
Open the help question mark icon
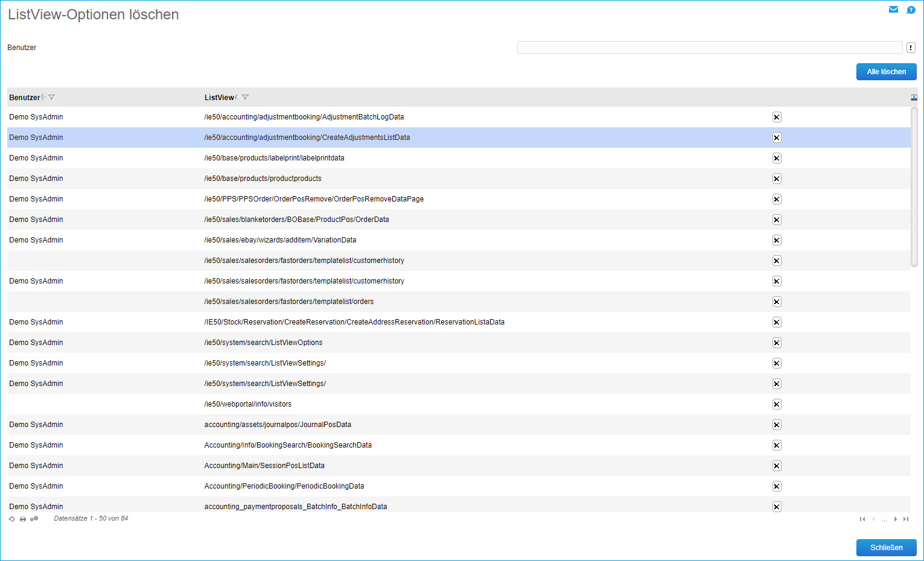pyautogui.click(x=911, y=10)
